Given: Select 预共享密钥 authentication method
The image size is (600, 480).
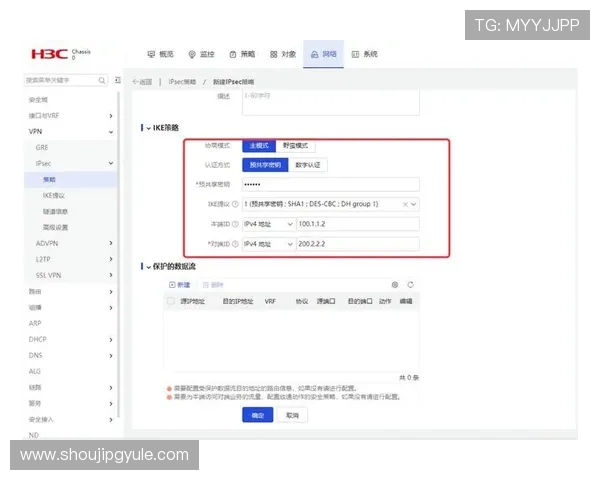Looking at the screenshot, I should [x=265, y=165].
